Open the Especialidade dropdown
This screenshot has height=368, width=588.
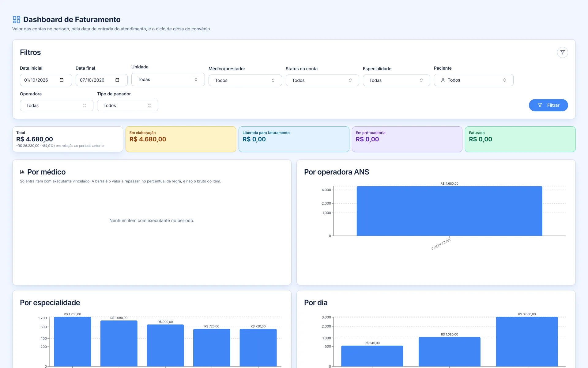(x=397, y=80)
